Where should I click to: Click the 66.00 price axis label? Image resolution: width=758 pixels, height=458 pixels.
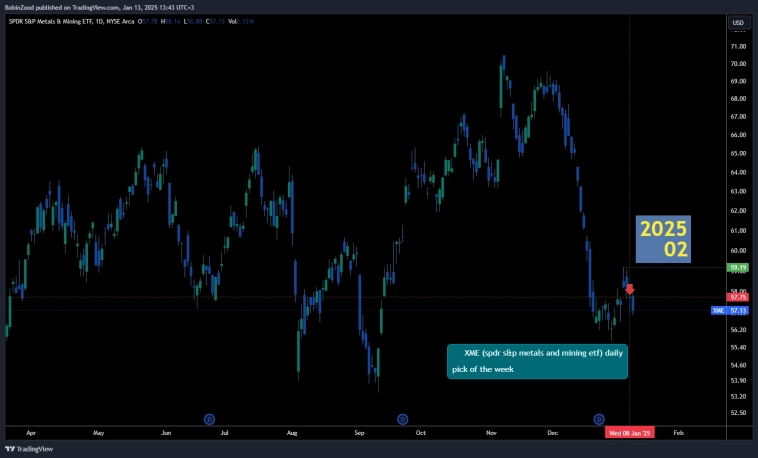click(738, 135)
